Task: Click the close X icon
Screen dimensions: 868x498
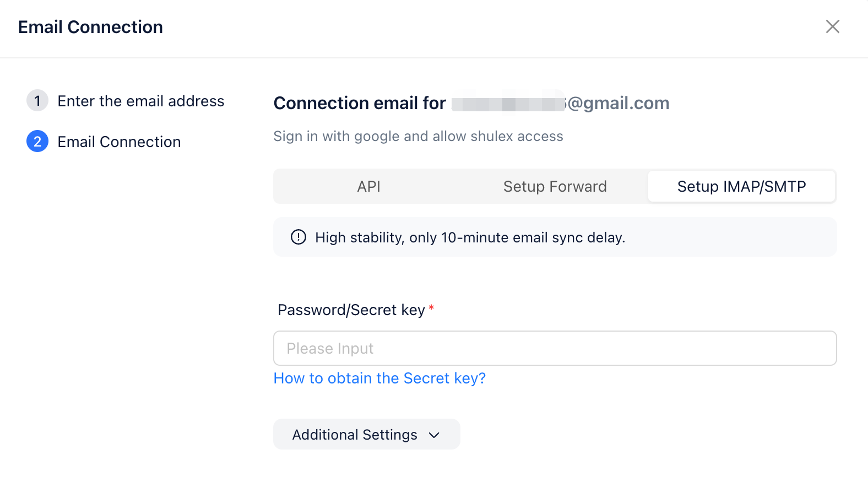Action: pos(833,26)
